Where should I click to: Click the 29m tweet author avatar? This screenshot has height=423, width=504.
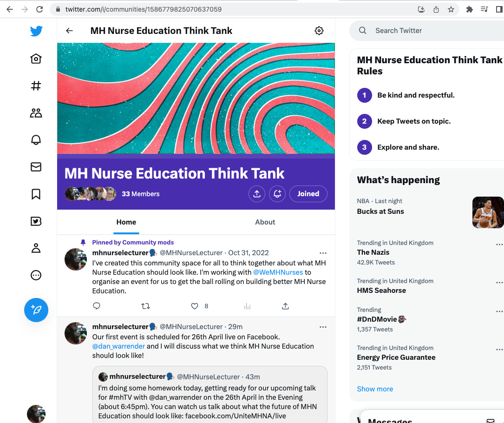point(76,333)
